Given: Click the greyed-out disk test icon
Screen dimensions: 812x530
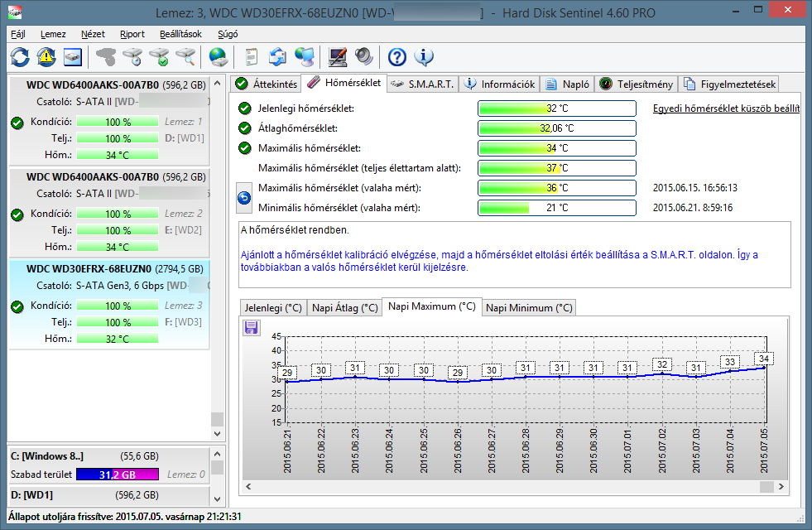Looking at the screenshot, I should [x=106, y=57].
